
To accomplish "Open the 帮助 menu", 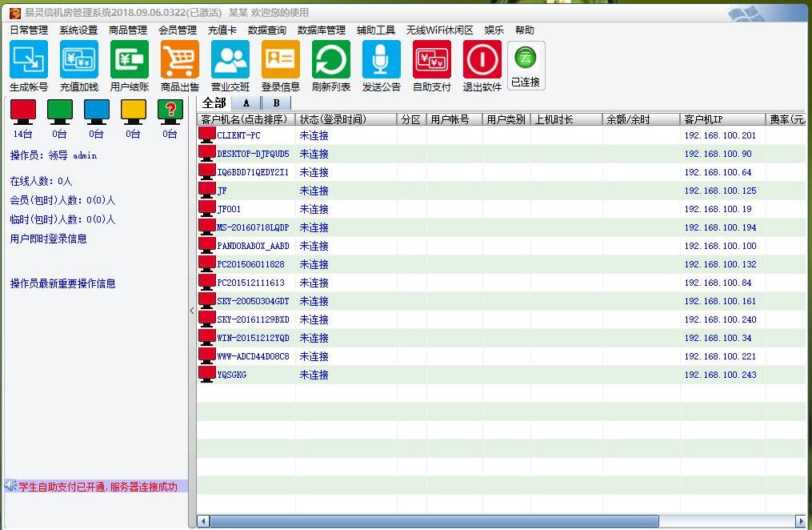I will coord(525,30).
